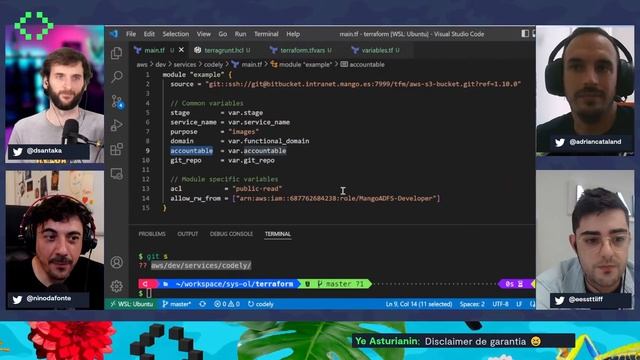Click the source URL string on line 2
640x360 pixels.
pos(363,84)
